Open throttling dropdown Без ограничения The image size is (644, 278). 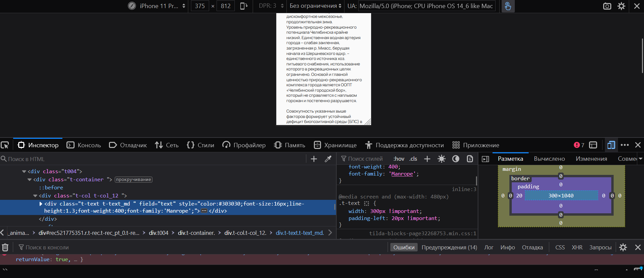(315, 6)
